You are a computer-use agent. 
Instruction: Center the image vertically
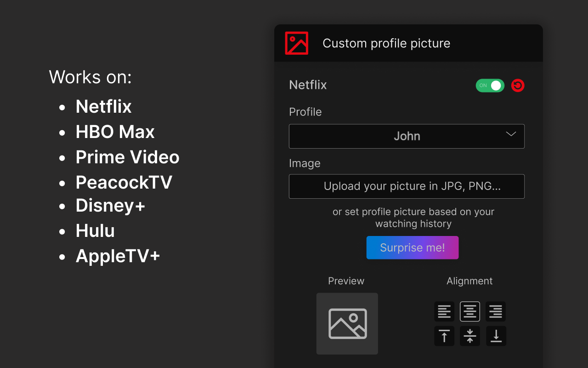point(469,336)
